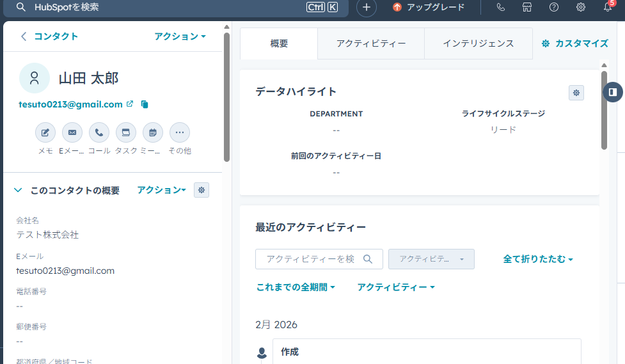Go back via the コンタクト link

tap(49, 36)
